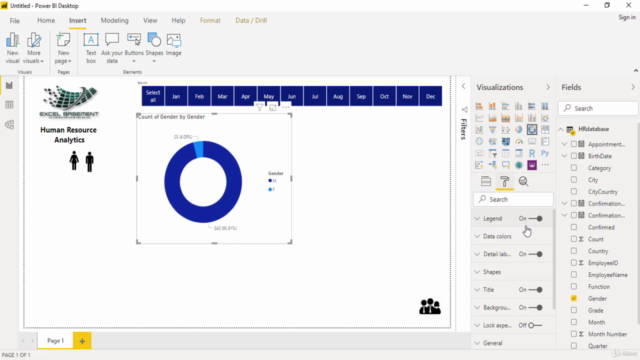Screen dimensions: 640x360
Task: Click the light blue F donut slice
Action: tap(198, 149)
